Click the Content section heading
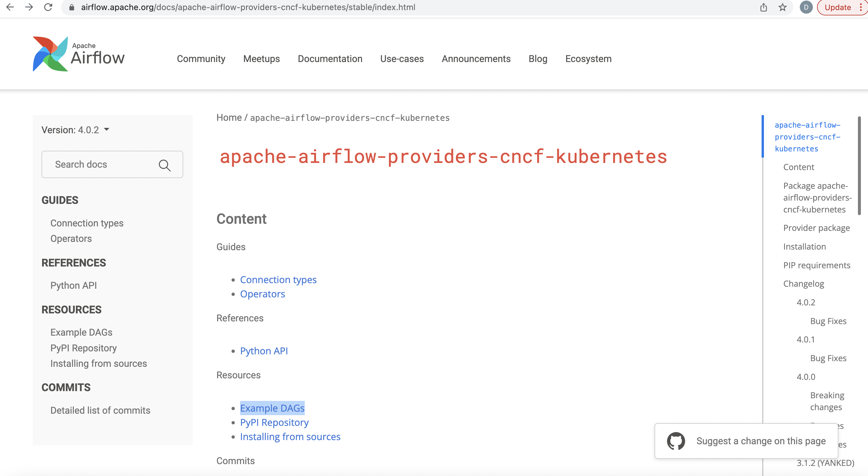Viewport: 868px width, 476px height. 242,219
